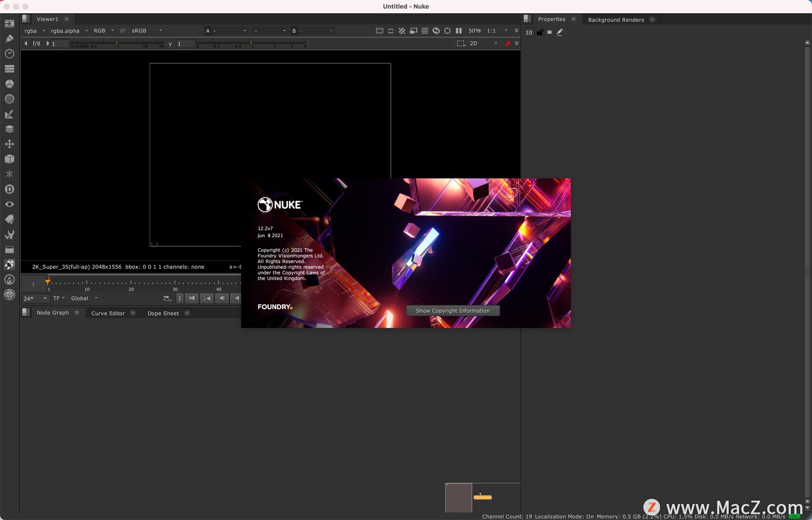Switch to the Curve Editor tab
The image size is (812, 520).
pyautogui.click(x=108, y=313)
